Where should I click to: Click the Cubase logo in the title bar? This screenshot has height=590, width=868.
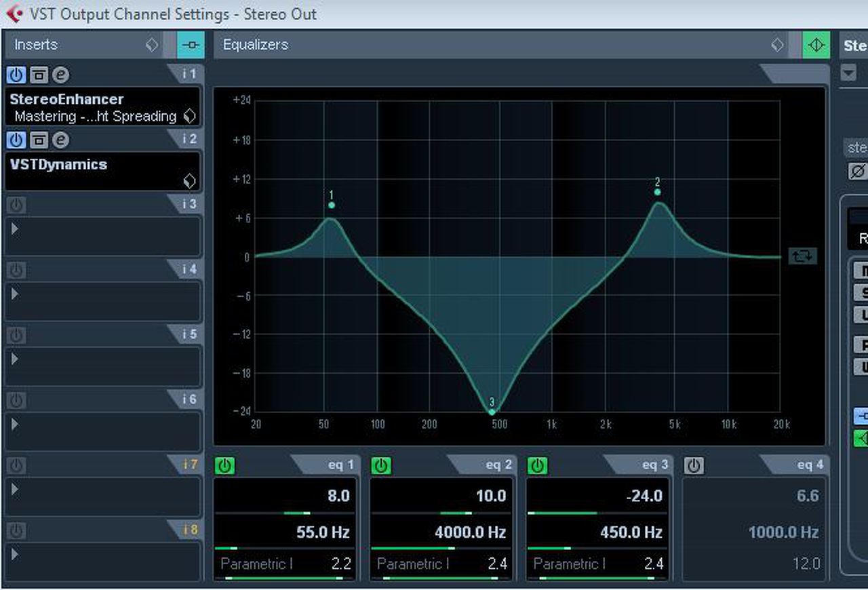coord(15,14)
